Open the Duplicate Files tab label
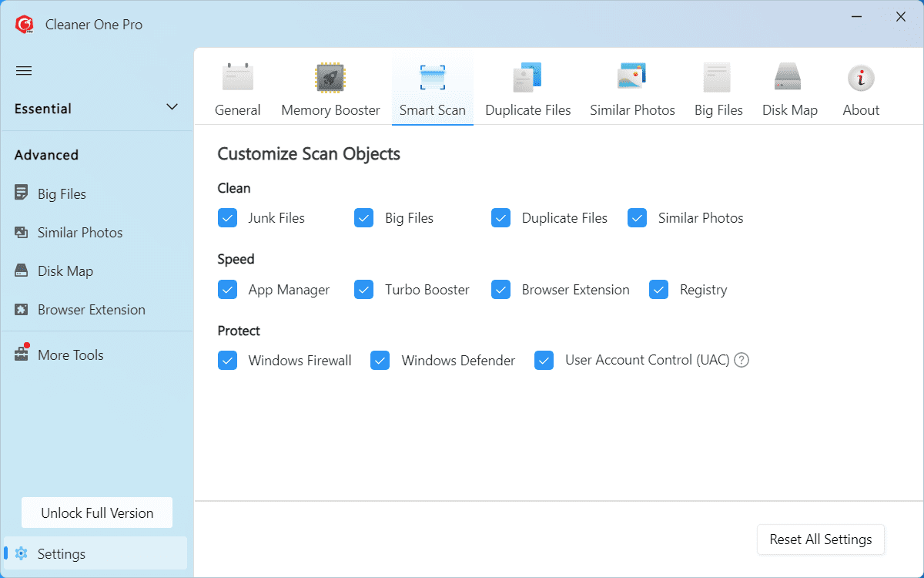924x578 pixels. [x=528, y=110]
